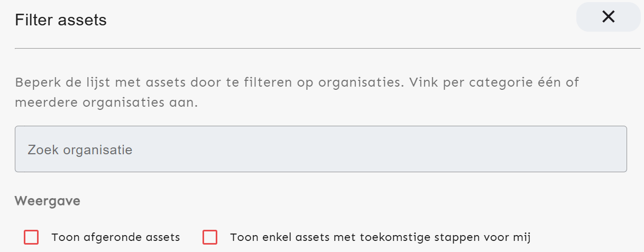This screenshot has width=644, height=252.
Task: Click the divider line under the title
Action: (x=327, y=49)
